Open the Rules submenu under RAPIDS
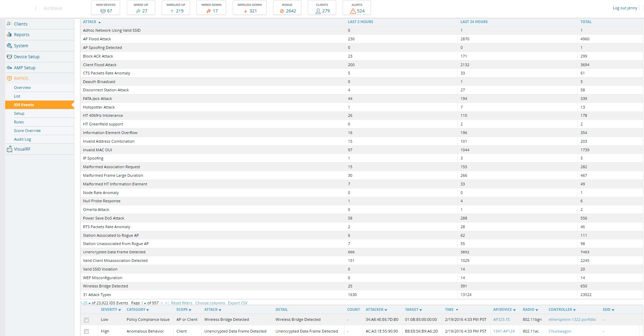The height and width of the screenshot is (336, 644). (x=19, y=122)
